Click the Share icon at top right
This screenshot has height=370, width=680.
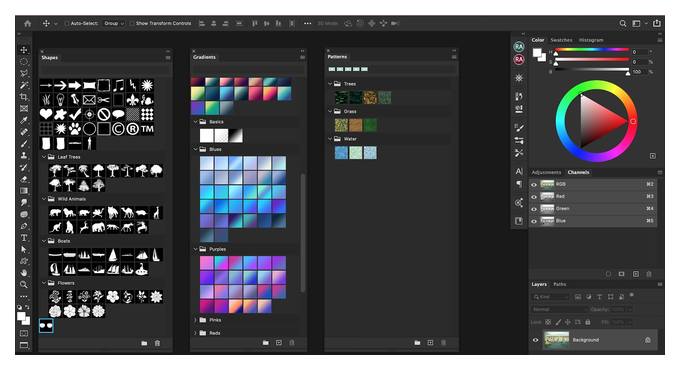pos(657,23)
